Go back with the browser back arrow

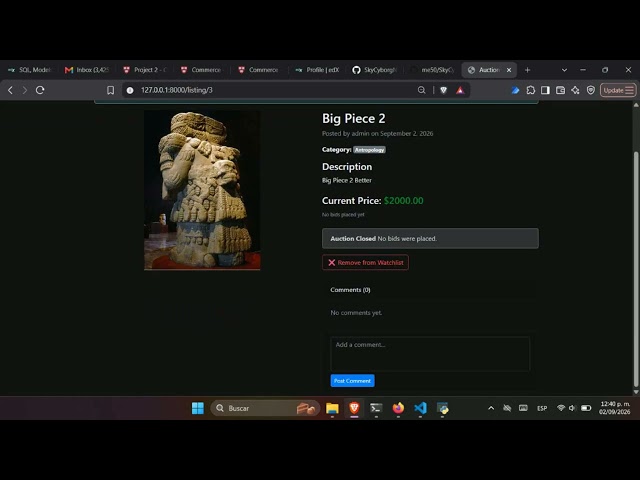click(x=11, y=90)
